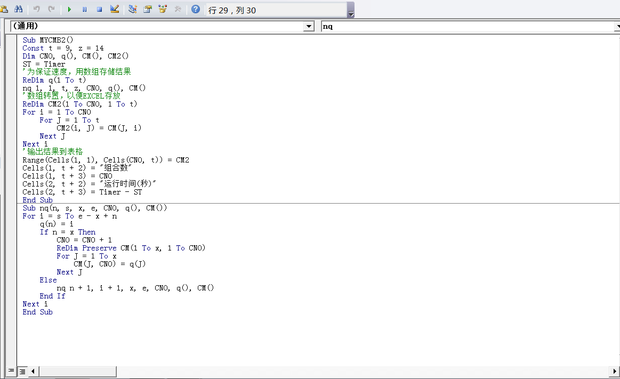
Task: Click the line 'Const t = 9, z = 14'
Action: 63,48
